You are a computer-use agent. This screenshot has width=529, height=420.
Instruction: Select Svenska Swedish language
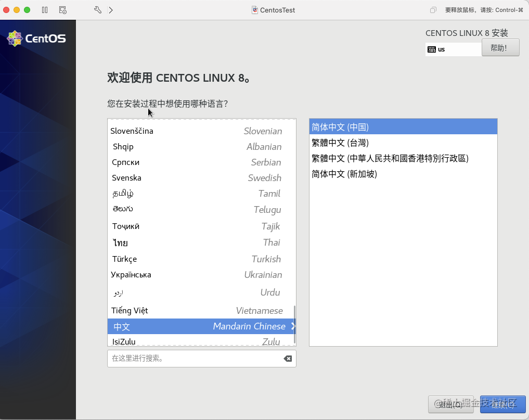(201, 177)
